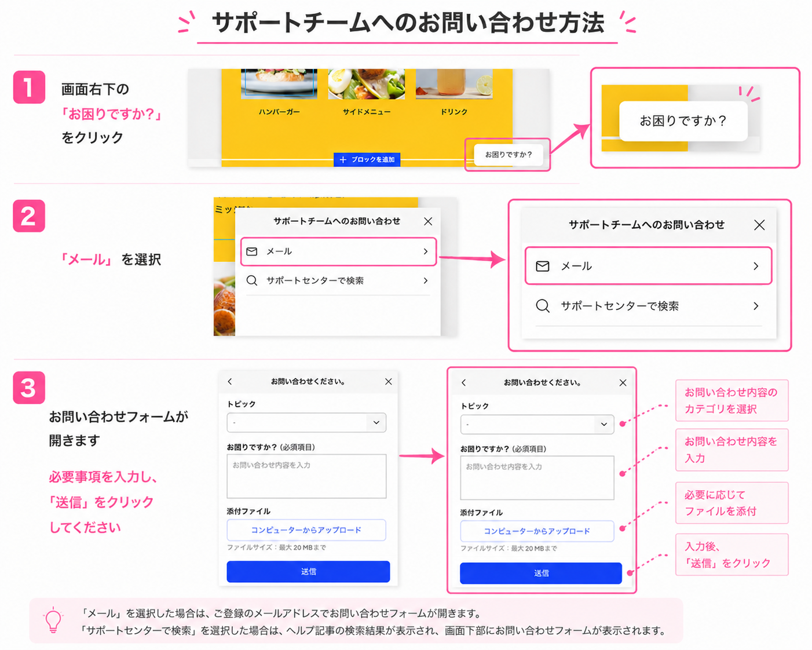Expand the トピック dropdown in the small form
Screen dimensions: 812x650
click(376, 422)
